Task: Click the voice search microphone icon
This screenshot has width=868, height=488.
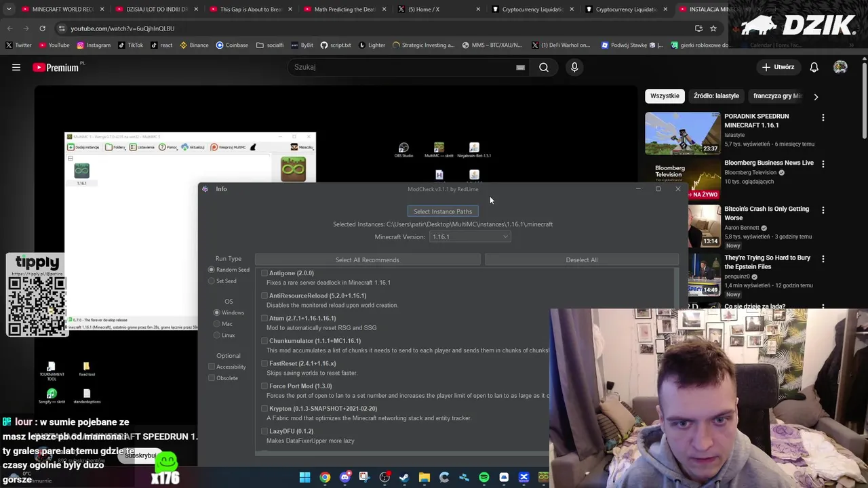Action: click(574, 67)
